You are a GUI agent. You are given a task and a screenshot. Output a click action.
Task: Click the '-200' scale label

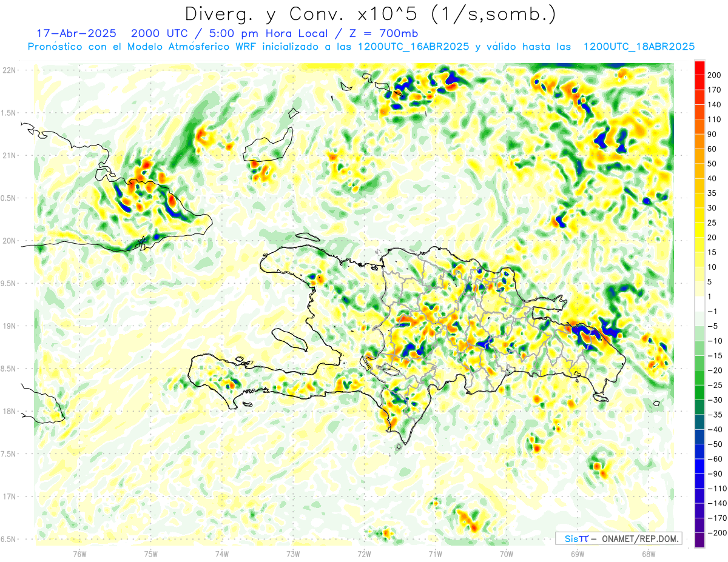tap(718, 532)
